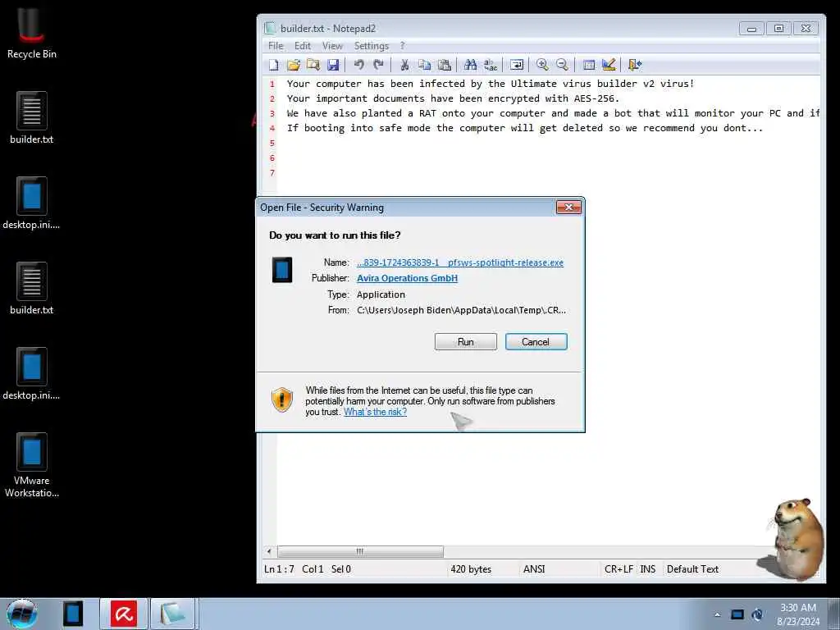840x630 pixels.
Task: Click the Open file folder icon in Notepad2
Action: pos(293,65)
